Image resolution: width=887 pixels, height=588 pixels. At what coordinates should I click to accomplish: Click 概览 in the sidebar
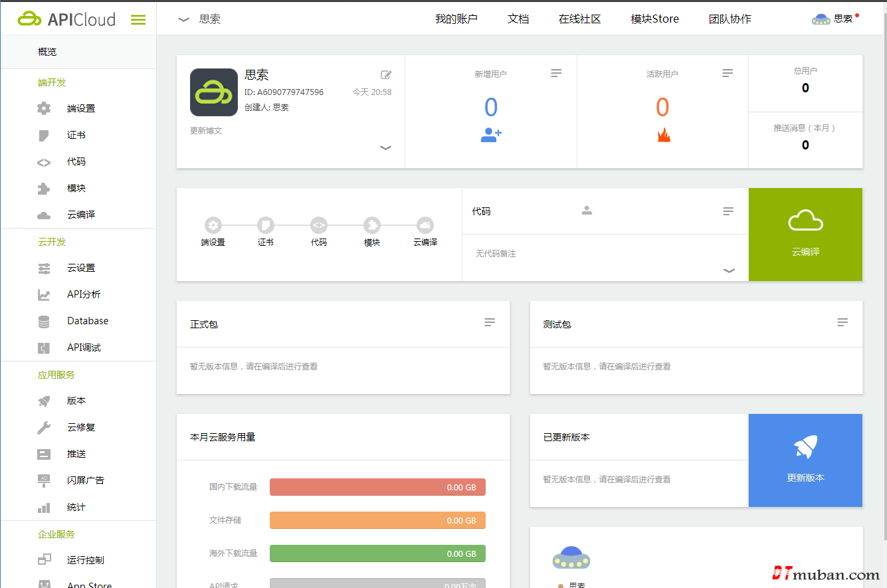47,52
